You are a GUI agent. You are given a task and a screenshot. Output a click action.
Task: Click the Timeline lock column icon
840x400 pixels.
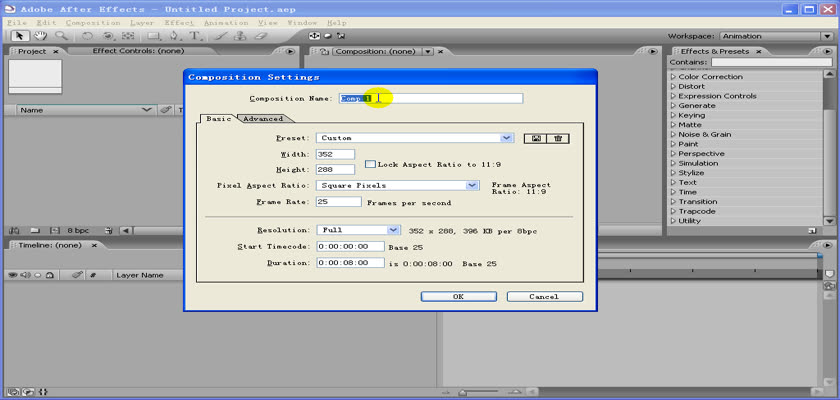tap(49, 275)
